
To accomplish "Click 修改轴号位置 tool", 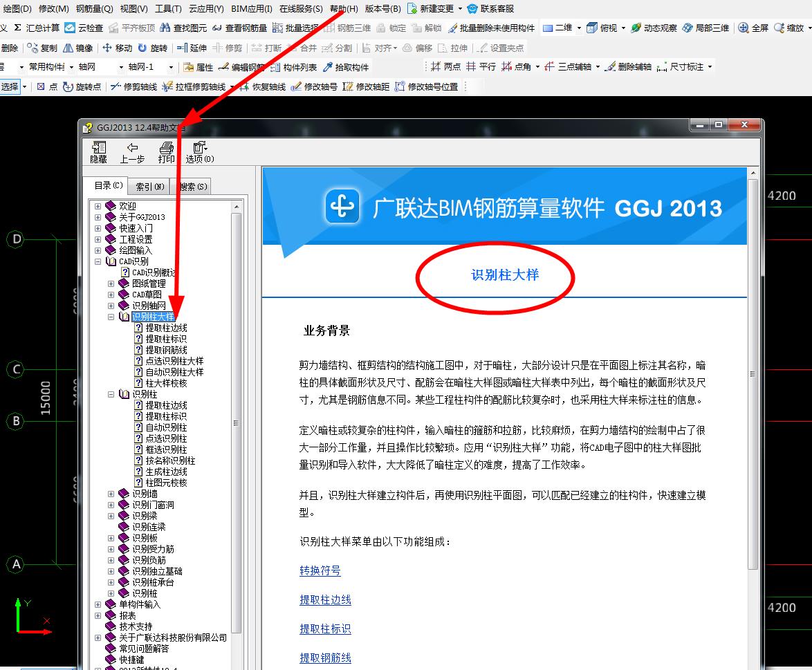I will click(426, 86).
